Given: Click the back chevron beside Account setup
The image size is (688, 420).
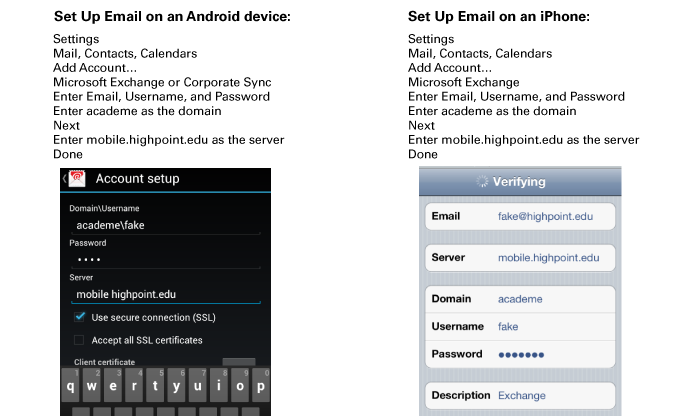Looking at the screenshot, I should pyautogui.click(x=65, y=179).
